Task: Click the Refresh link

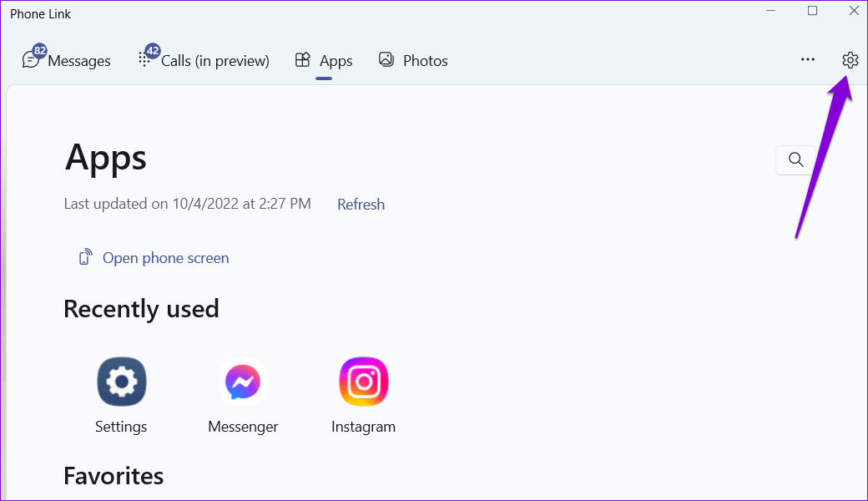Action: [361, 205]
